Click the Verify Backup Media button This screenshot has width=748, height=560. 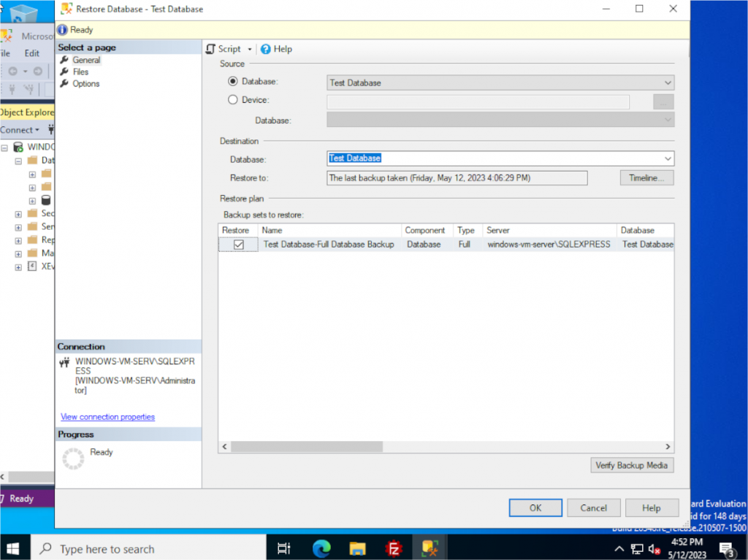pyautogui.click(x=631, y=465)
